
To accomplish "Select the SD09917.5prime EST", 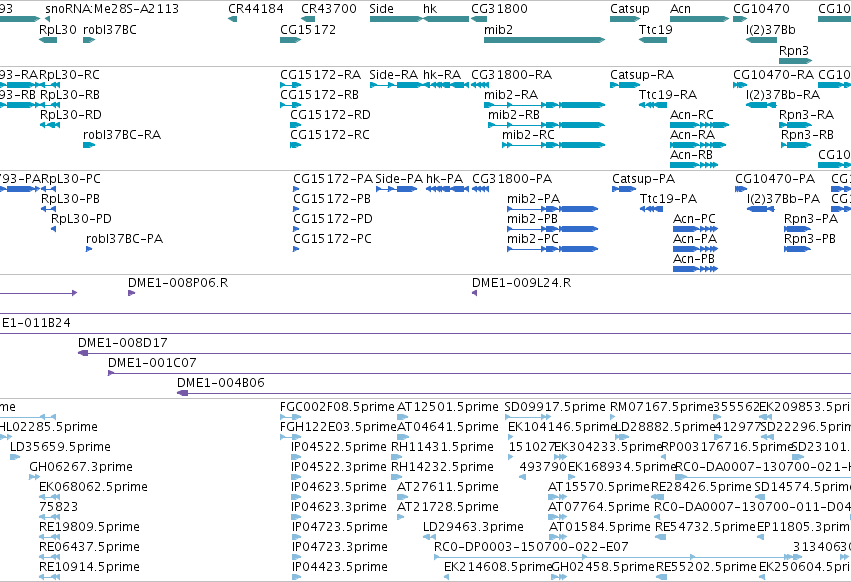I will coord(528,417).
